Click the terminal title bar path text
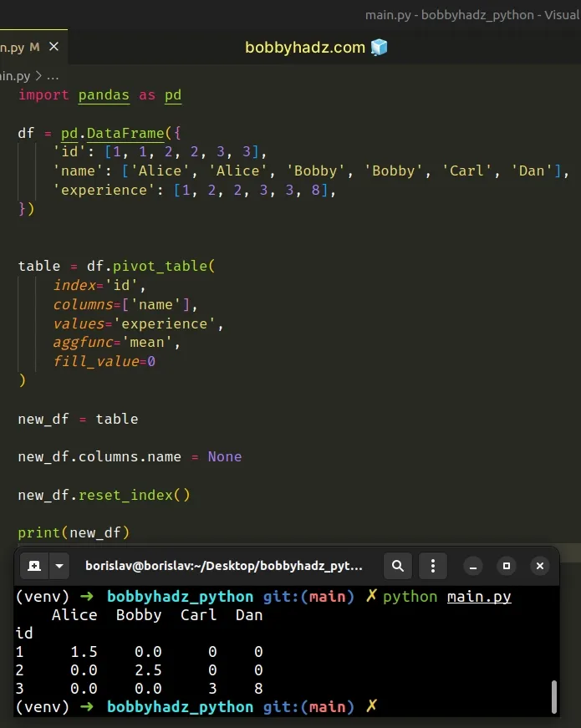Screen dimensions: 581x728 (224, 566)
